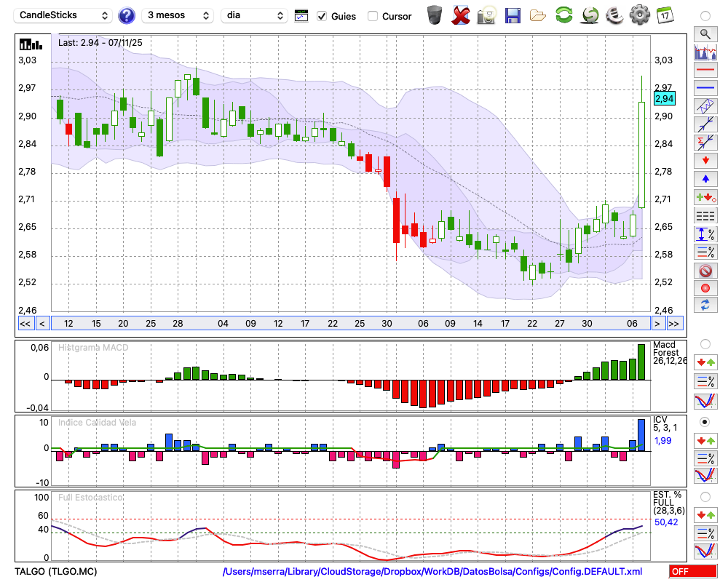Open the CandleSticks chart type dropdown
Screen dimensions: 728x582
coord(63,15)
